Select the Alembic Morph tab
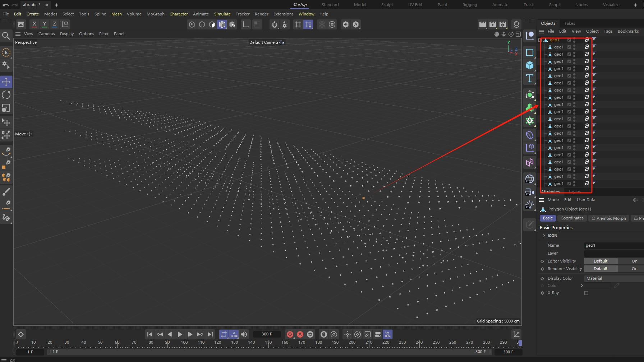This screenshot has width=644, height=362. 609,218
